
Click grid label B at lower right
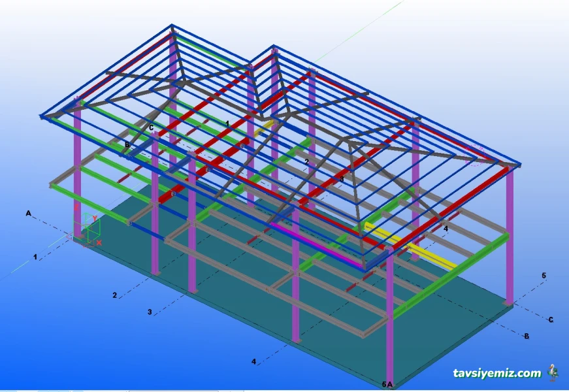pos(527,336)
